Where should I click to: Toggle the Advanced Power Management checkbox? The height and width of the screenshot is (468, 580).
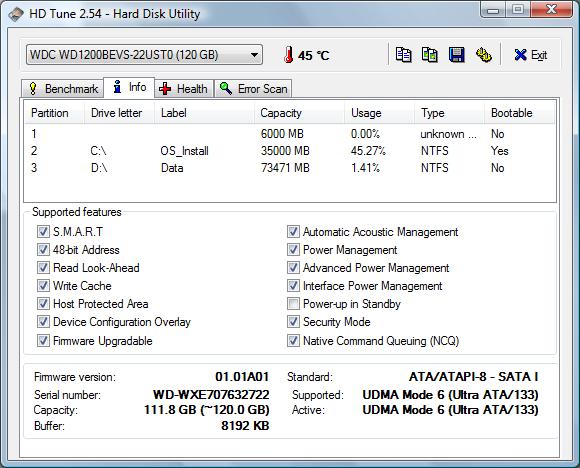[293, 267]
